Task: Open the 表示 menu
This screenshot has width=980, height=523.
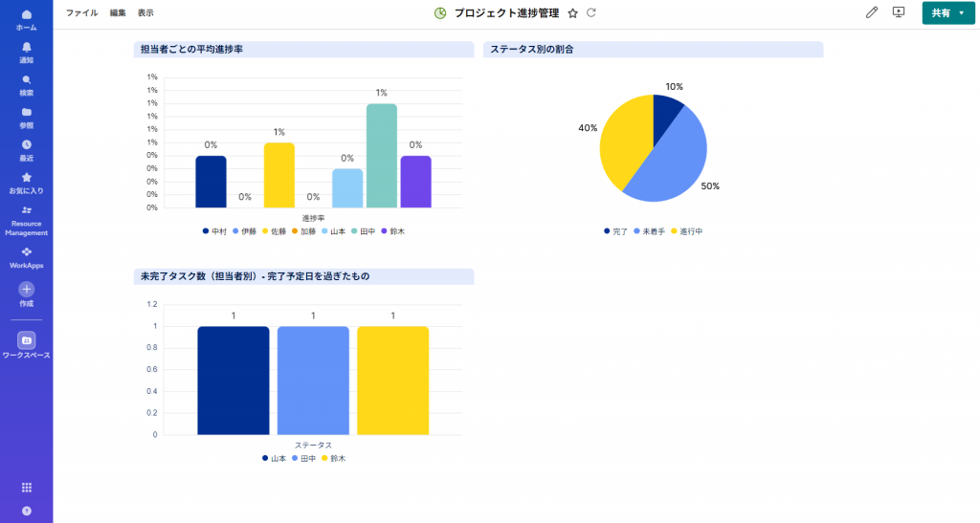Action: tap(145, 13)
